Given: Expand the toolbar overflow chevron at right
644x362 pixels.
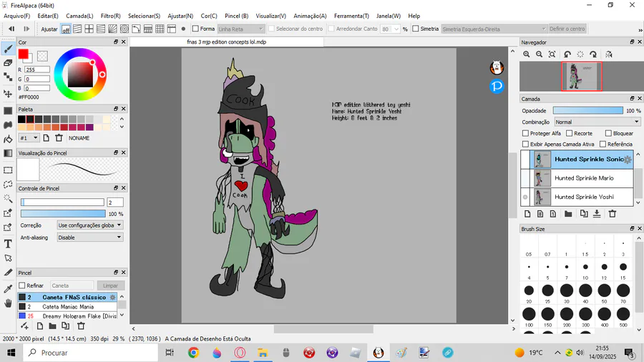Looking at the screenshot, I should click(640, 30).
